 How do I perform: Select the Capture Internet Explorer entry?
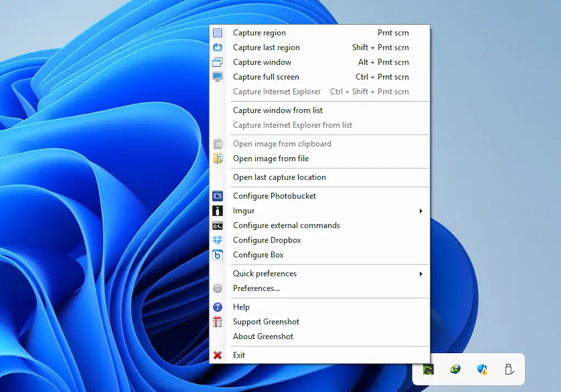tap(319, 91)
